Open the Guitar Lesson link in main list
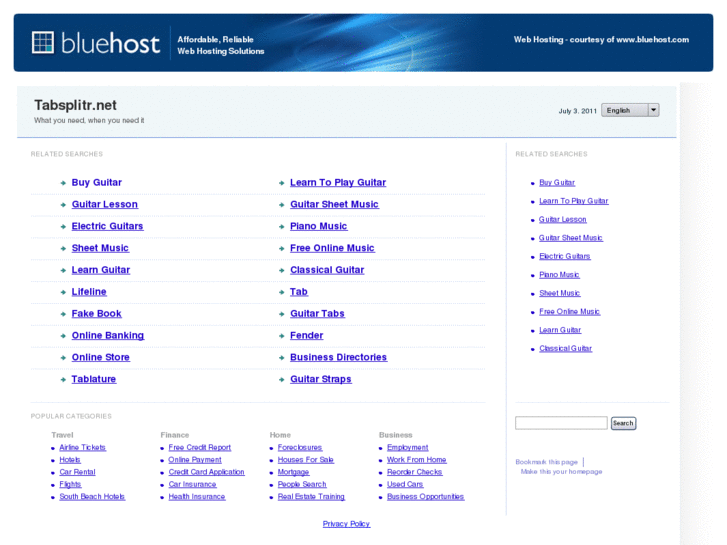 105,204
